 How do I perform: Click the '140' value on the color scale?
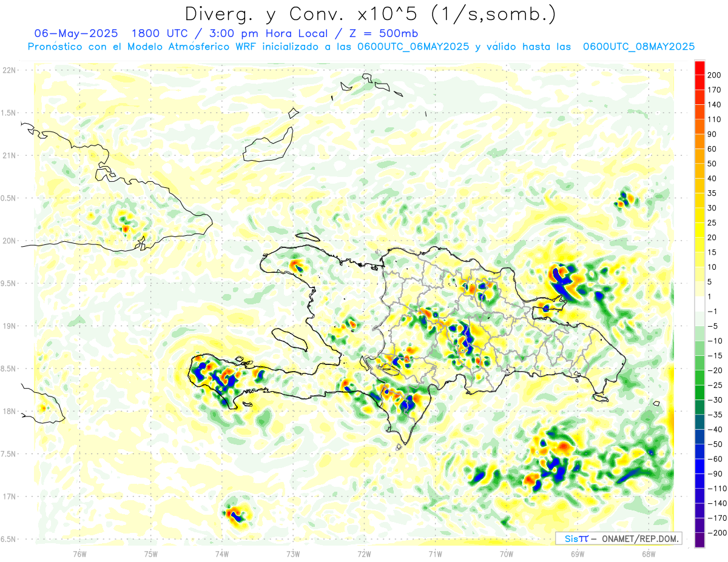tap(715, 105)
